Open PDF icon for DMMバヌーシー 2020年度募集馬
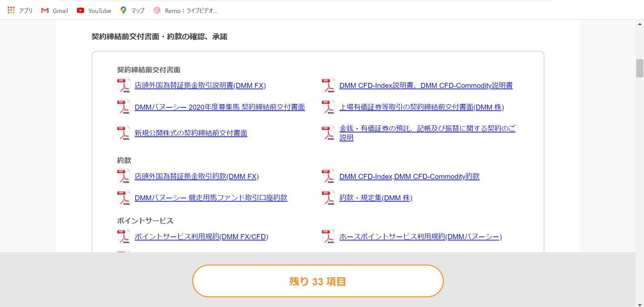Screen dimensions: 644x307 click(x=123, y=107)
